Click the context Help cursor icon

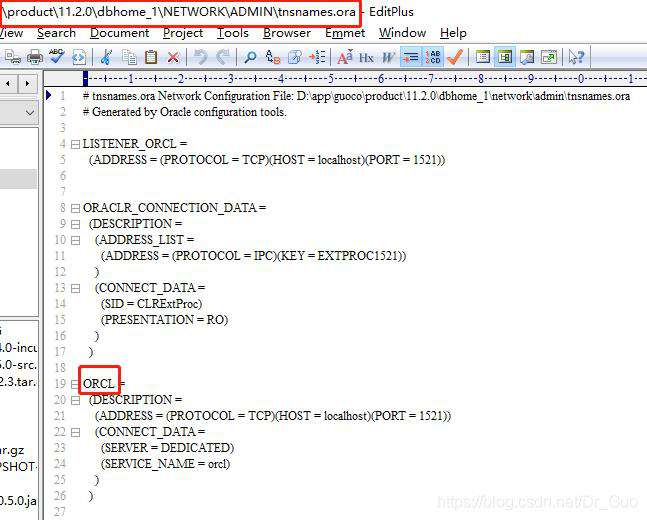coord(576,57)
